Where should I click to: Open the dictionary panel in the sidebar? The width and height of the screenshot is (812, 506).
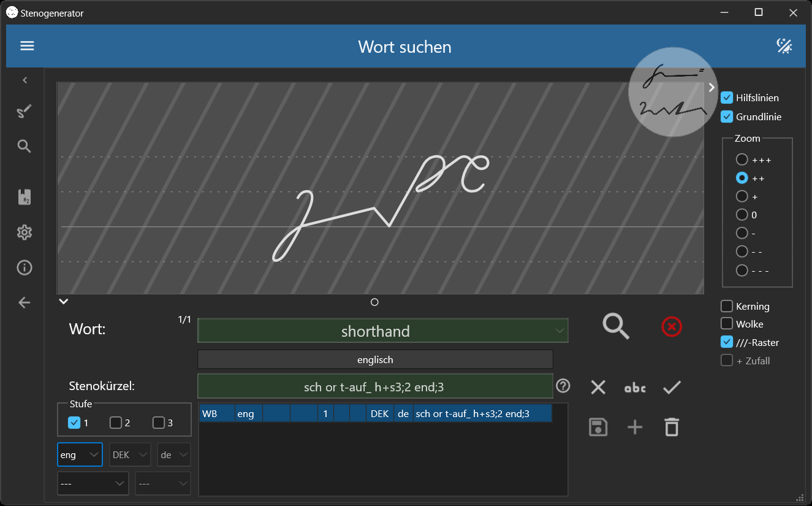click(24, 196)
